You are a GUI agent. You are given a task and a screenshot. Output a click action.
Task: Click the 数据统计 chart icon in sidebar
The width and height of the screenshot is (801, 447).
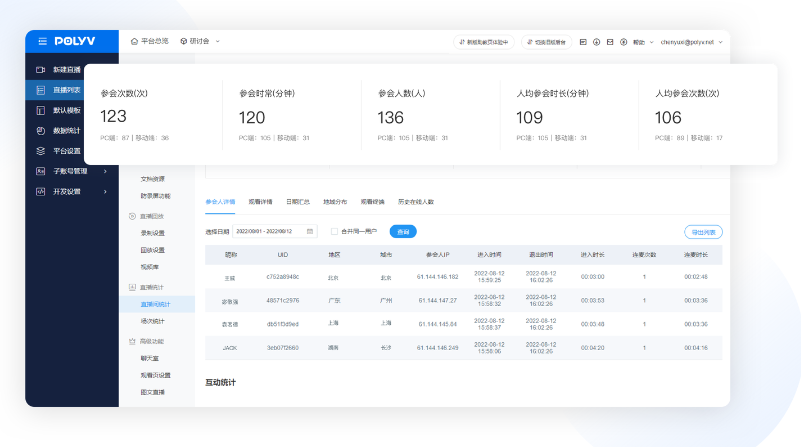(41, 130)
